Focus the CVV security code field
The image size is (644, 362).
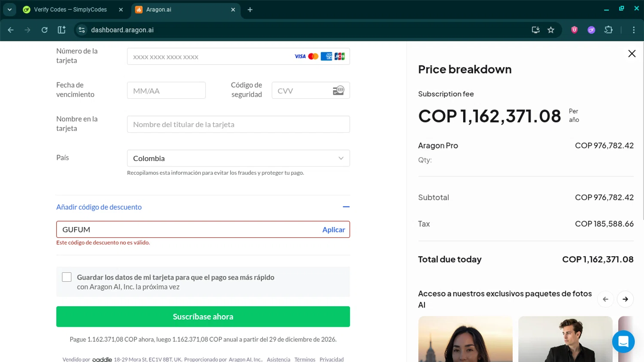tap(310, 91)
